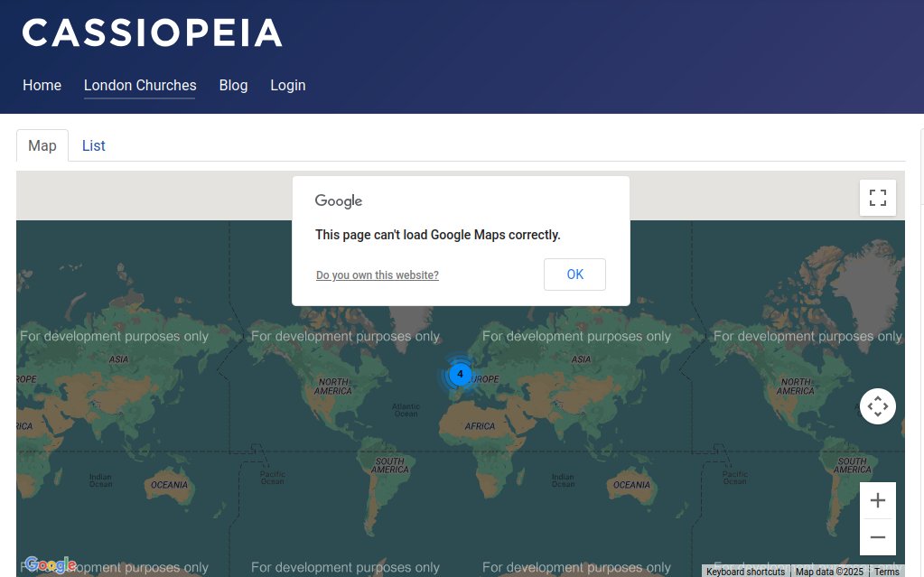
Task: Click the 'AFRICA' map label
Action: [480, 426]
